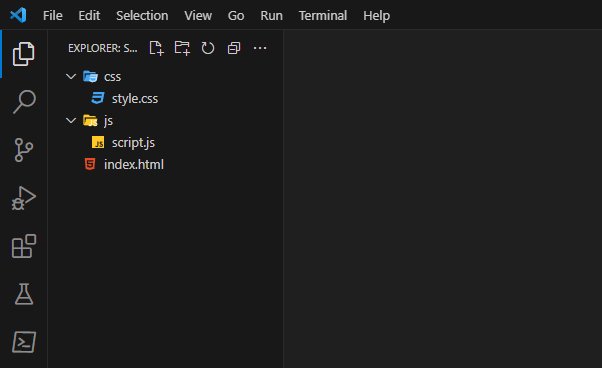Image resolution: width=602 pixels, height=368 pixels.
Task: Click the EXPLORER panel title
Action: point(103,48)
